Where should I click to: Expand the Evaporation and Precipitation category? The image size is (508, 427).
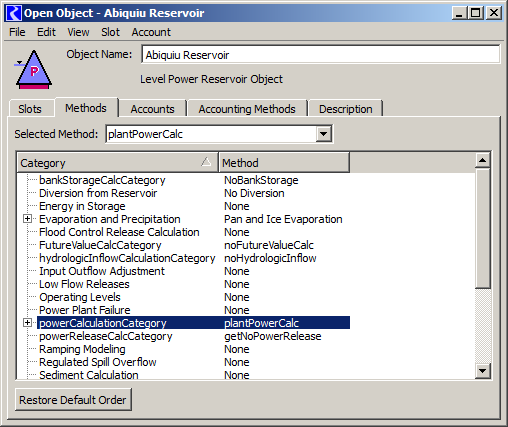[x=28, y=219]
